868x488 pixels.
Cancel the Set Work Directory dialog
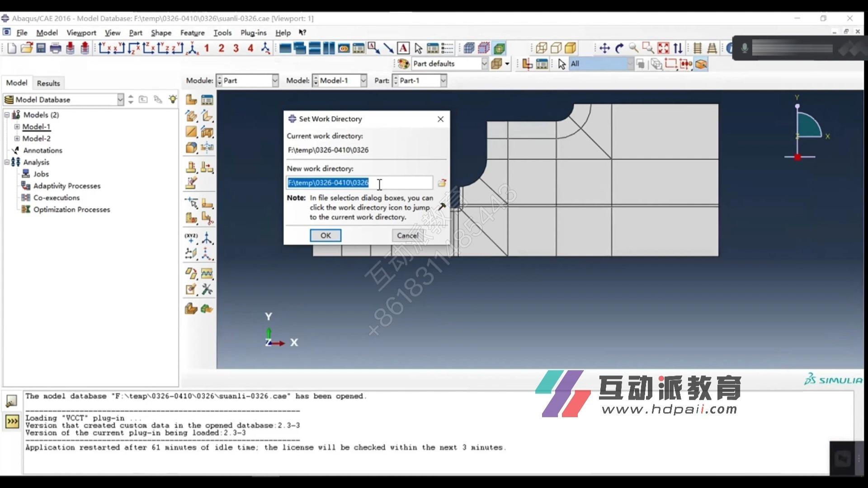click(x=406, y=235)
